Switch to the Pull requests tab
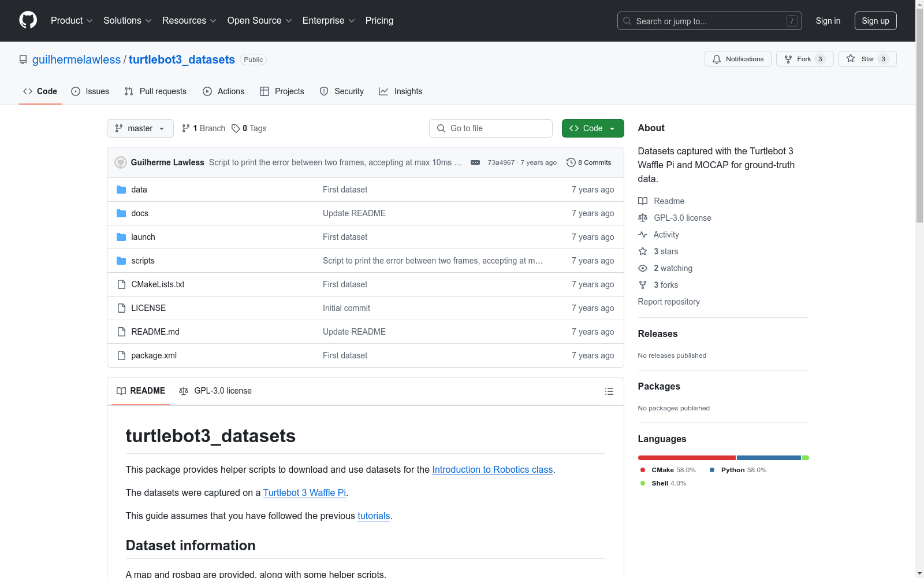 coord(155,91)
